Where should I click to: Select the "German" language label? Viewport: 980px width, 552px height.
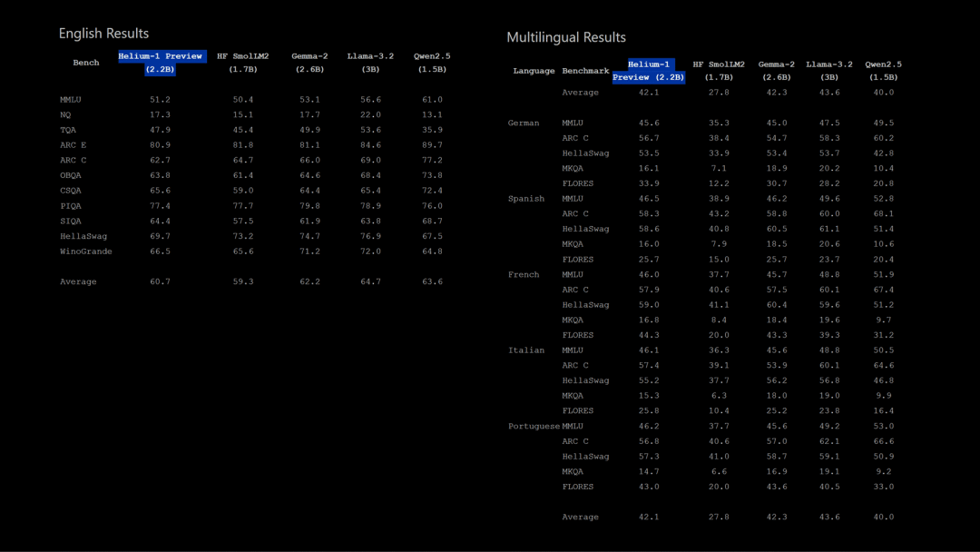(524, 123)
